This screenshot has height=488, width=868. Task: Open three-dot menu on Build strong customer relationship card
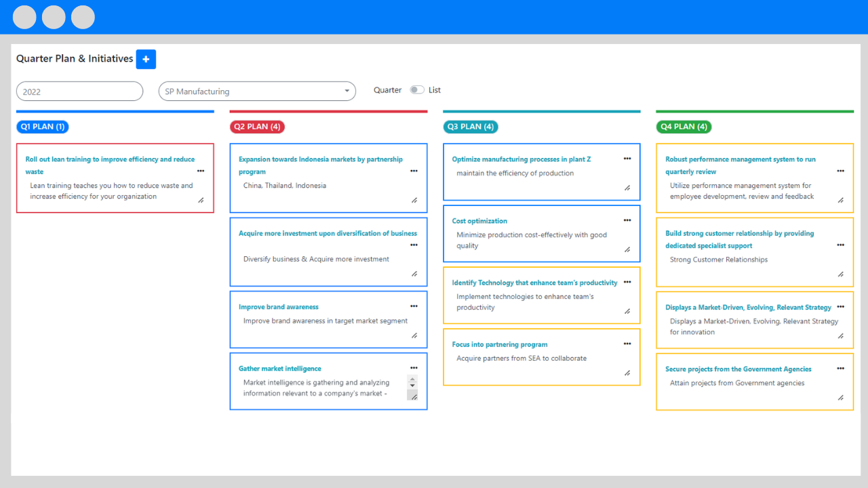pyautogui.click(x=840, y=245)
